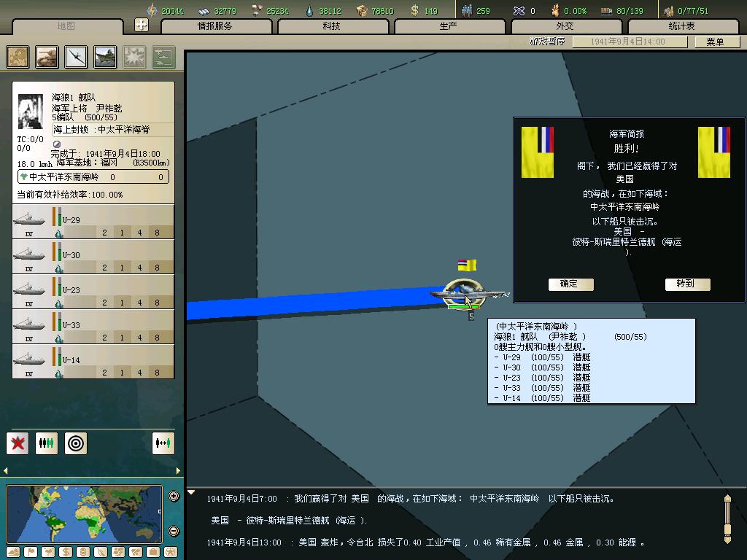Screen dimensions: 747x560
Task: Open the land units list (tank icon)
Action: (x=47, y=57)
